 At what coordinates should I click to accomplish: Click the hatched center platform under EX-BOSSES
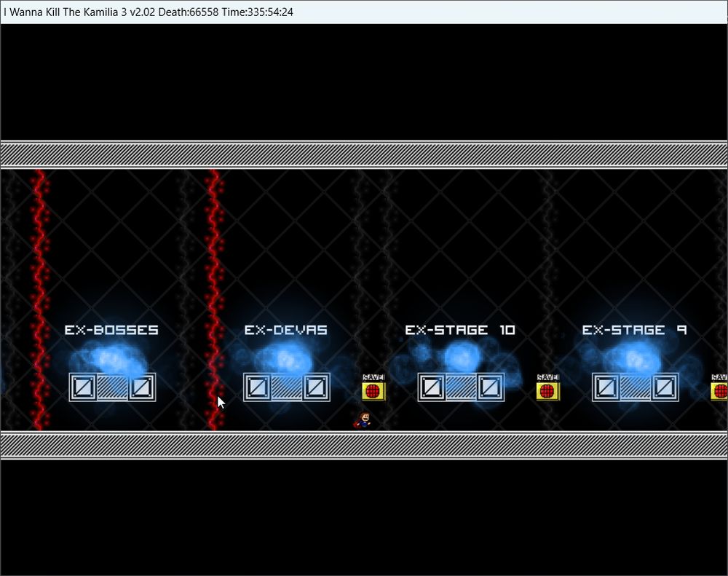coord(112,388)
